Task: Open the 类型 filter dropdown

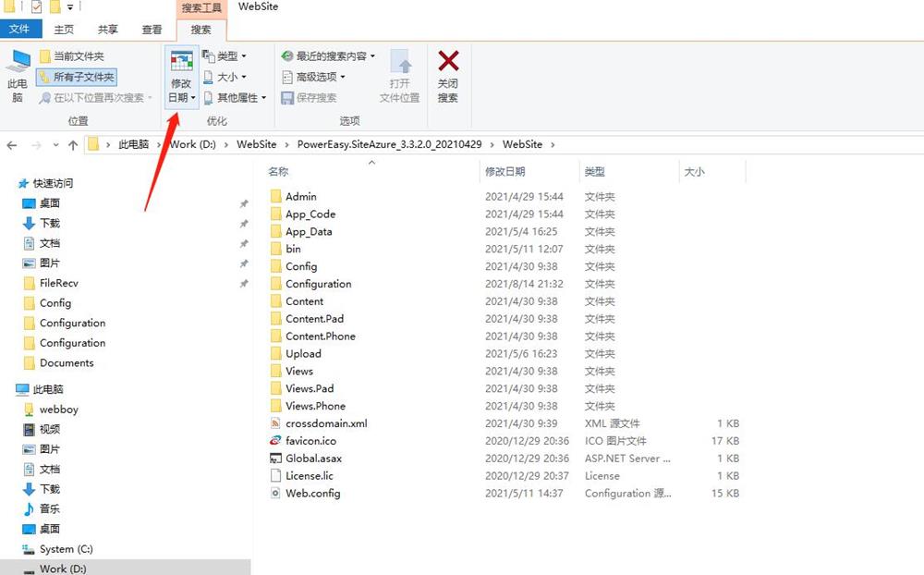Action: click(226, 56)
